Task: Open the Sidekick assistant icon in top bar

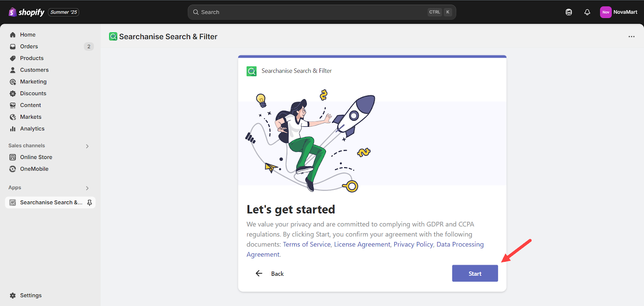Action: coord(569,12)
